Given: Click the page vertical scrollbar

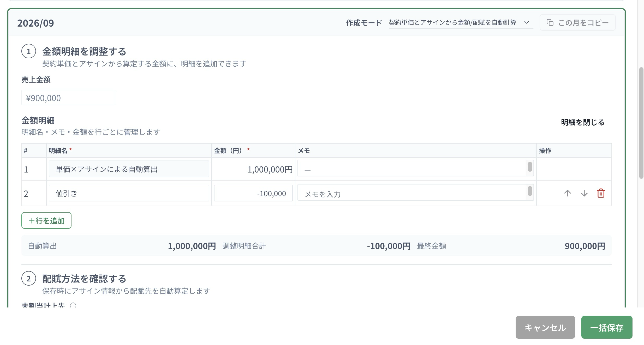Looking at the screenshot, I should pyautogui.click(x=641, y=123).
